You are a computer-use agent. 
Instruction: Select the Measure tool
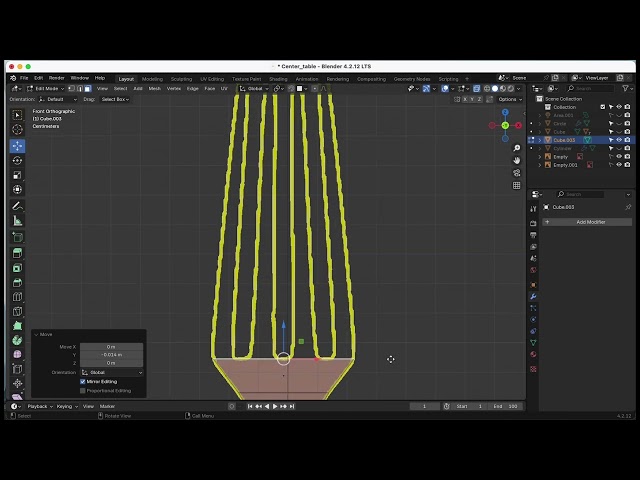pos(17,221)
